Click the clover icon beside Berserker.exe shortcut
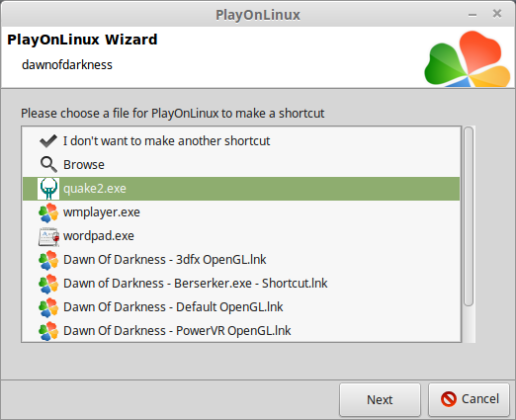This screenshot has height=420, width=516. [x=48, y=284]
